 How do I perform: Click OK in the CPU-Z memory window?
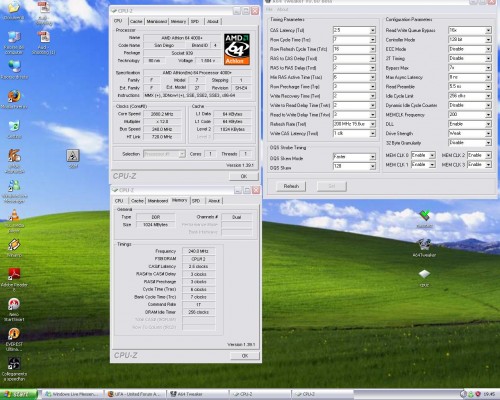[245, 356]
